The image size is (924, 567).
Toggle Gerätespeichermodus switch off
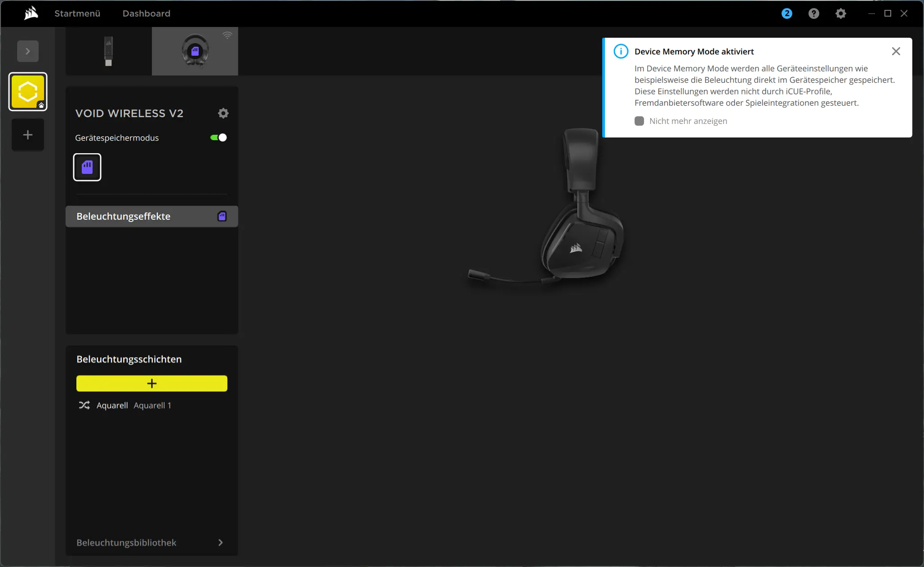(218, 137)
